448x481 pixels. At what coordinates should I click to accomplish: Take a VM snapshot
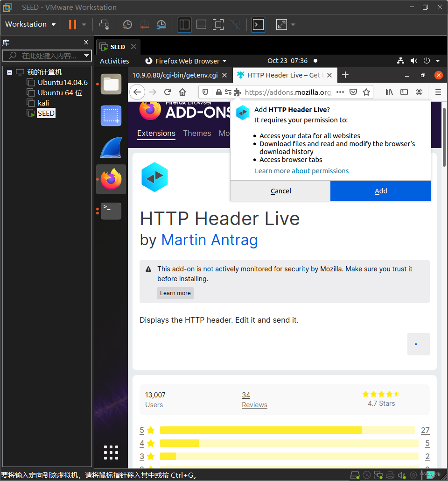(x=127, y=25)
